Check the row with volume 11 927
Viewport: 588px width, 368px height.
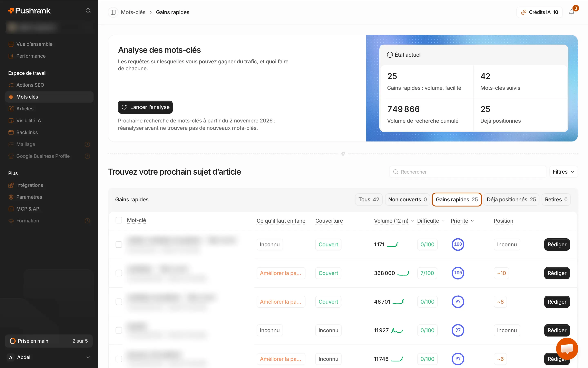[119, 330]
